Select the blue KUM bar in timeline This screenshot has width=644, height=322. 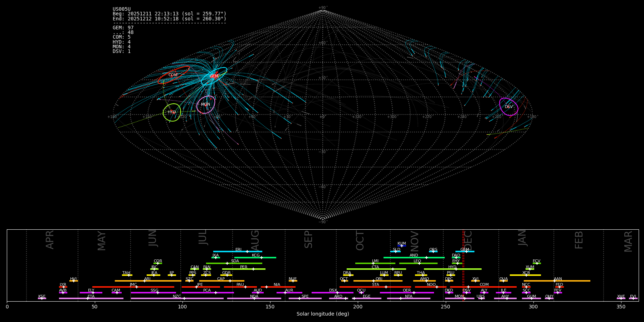tap(402, 246)
